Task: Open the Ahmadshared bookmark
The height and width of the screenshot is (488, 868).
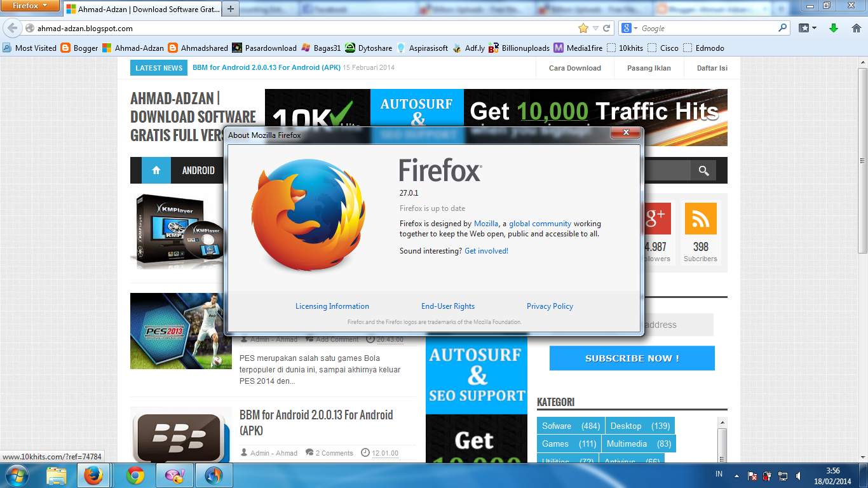Action: click(x=198, y=48)
